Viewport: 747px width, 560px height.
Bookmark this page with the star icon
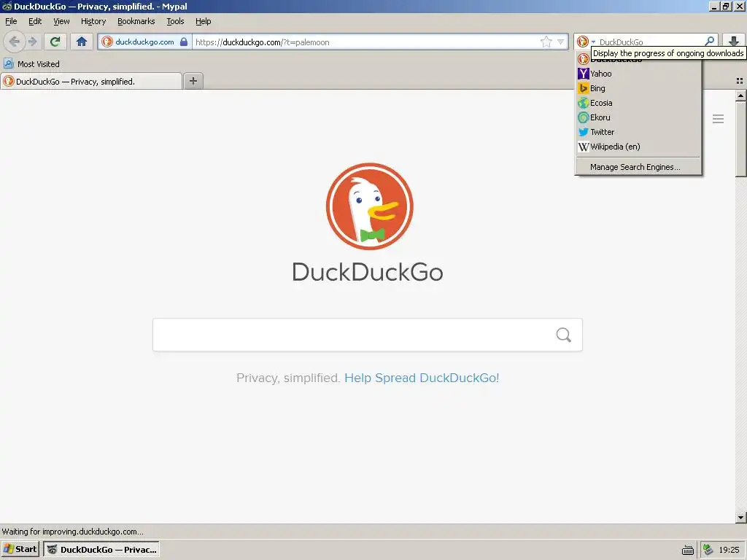(546, 42)
